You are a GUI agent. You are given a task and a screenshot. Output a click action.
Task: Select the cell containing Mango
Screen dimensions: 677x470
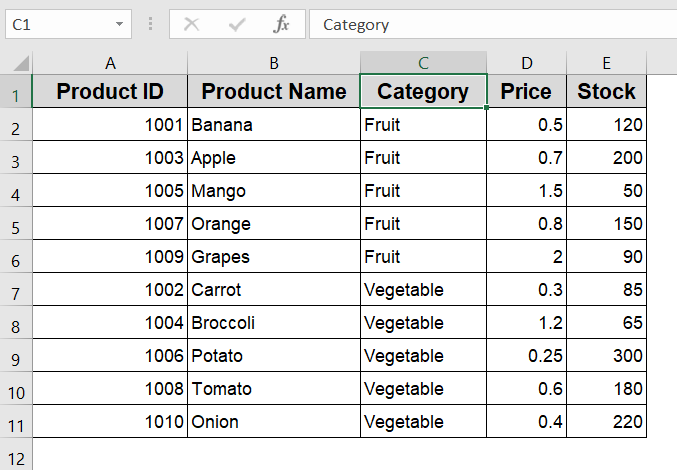[x=274, y=190]
